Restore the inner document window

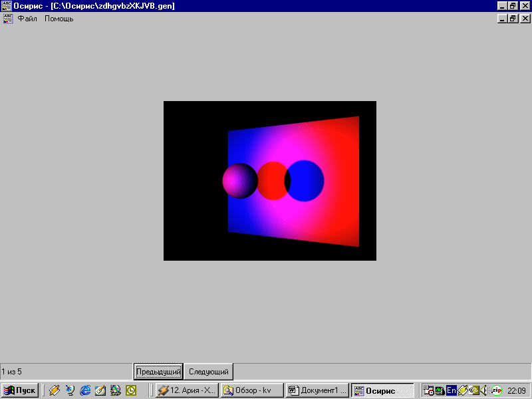513,19
